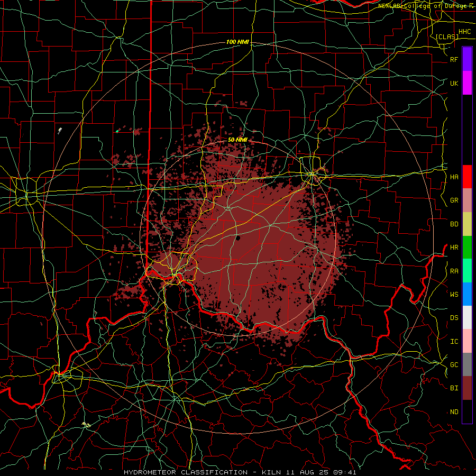The image size is (476, 476).
Task: Click the small yellow big drops echo
Action: 86,425
